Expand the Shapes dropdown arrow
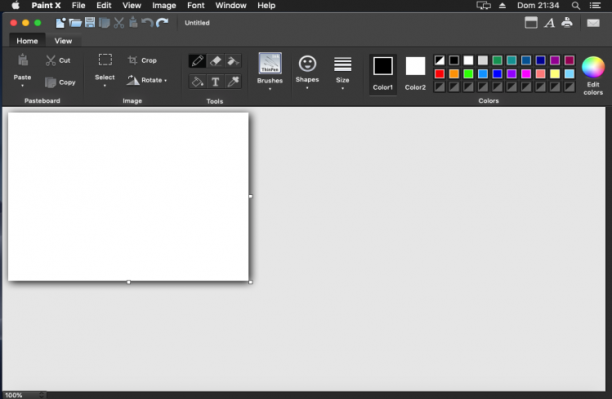The image size is (612, 399). click(307, 88)
